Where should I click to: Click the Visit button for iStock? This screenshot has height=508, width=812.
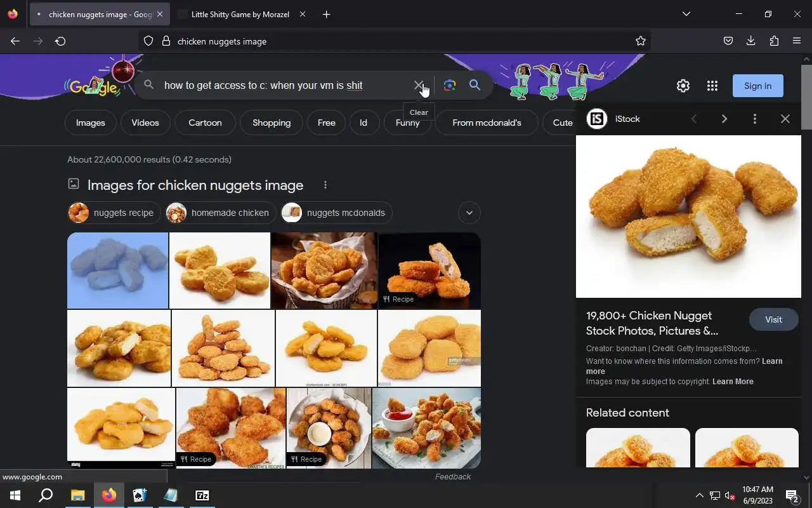pos(773,319)
